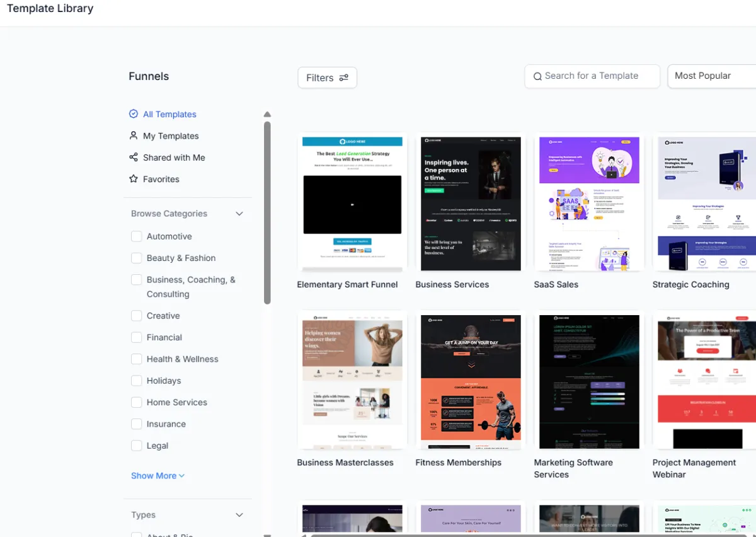Image resolution: width=756 pixels, height=537 pixels.
Task: Open My Templates in sidebar
Action: tap(171, 136)
